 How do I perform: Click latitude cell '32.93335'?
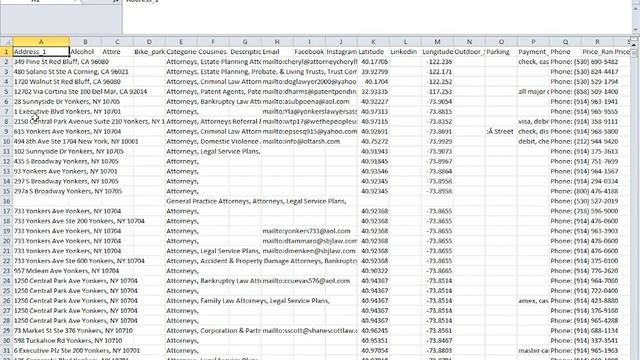click(x=373, y=91)
